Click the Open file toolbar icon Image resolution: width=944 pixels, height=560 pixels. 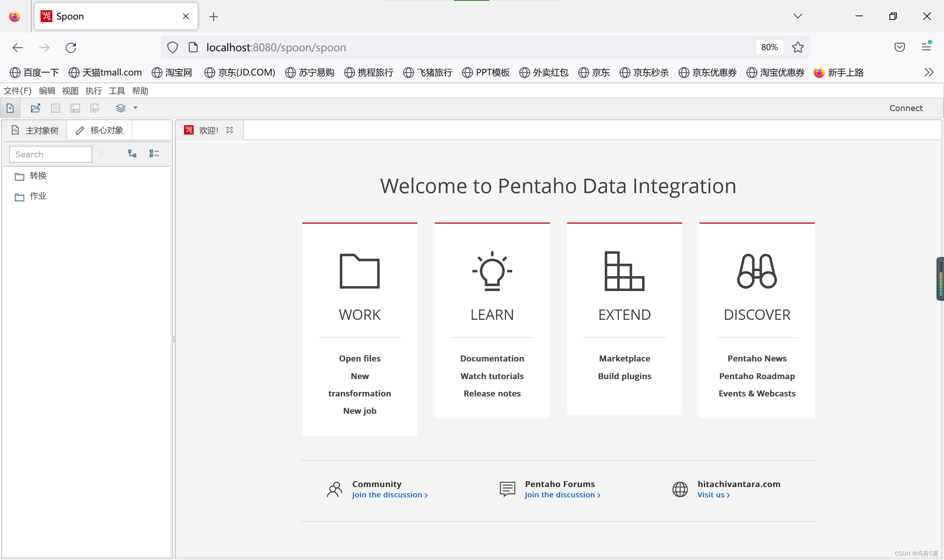point(35,108)
